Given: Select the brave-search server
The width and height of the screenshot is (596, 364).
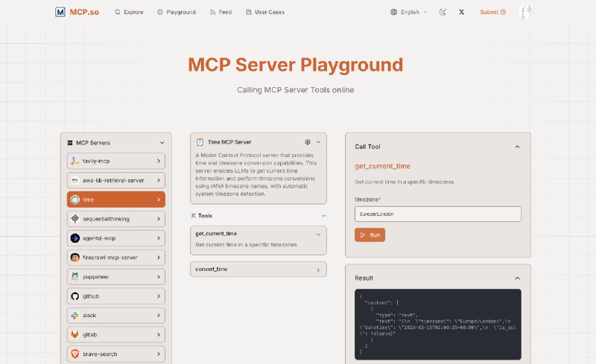Looking at the screenshot, I should [x=116, y=354].
